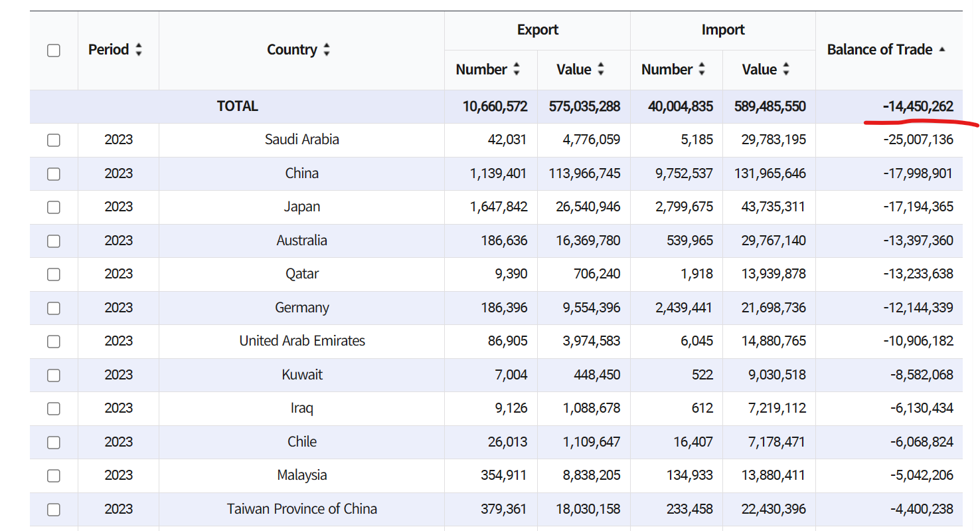Toggle the select-all header checkbox
The width and height of the screenshot is (980, 531).
(54, 51)
